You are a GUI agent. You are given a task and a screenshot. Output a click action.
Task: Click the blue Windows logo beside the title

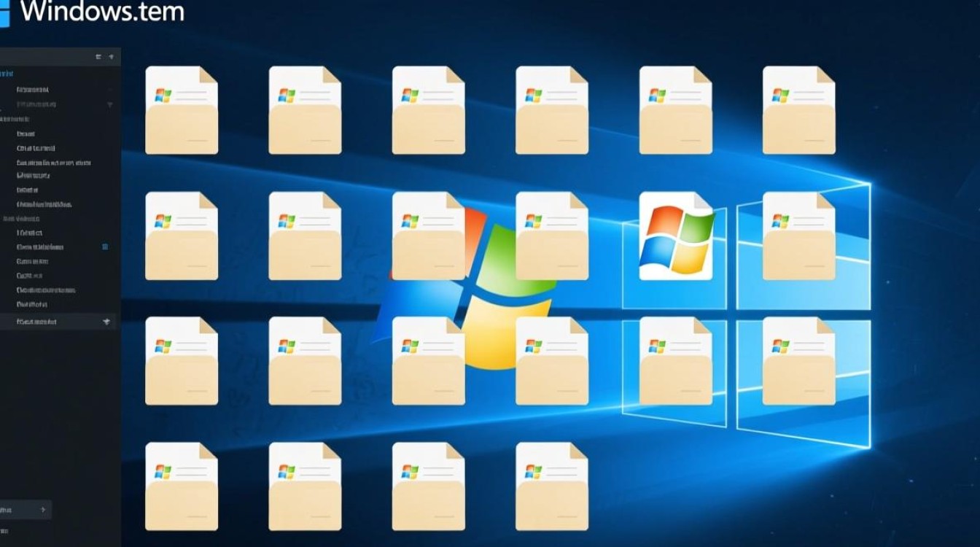pos(7,10)
